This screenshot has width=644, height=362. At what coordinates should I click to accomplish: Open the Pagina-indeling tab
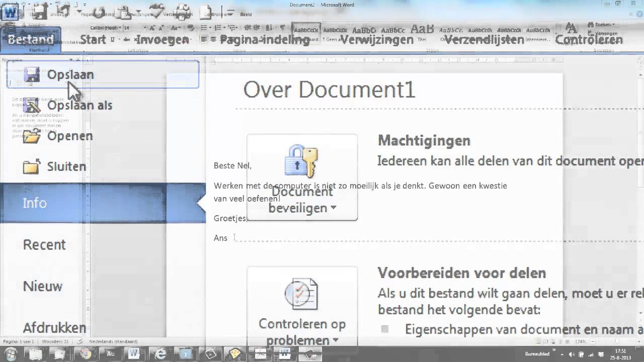(265, 40)
